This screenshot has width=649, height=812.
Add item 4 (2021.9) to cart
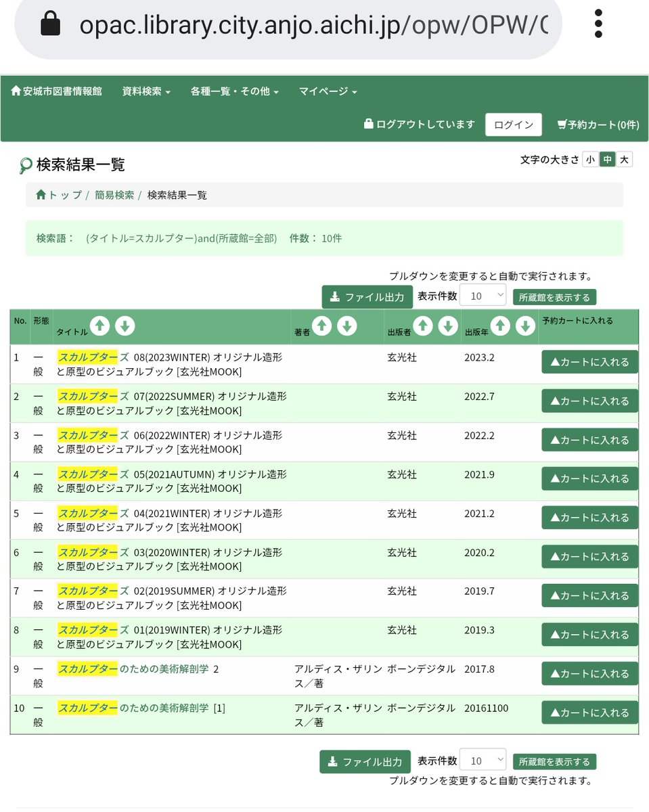point(589,478)
